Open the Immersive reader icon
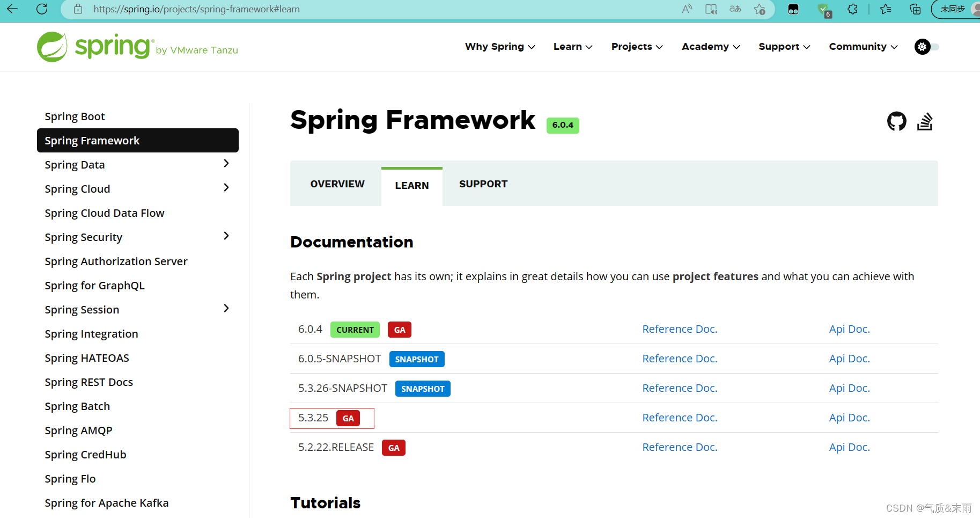The width and height of the screenshot is (980, 518). coord(711,9)
